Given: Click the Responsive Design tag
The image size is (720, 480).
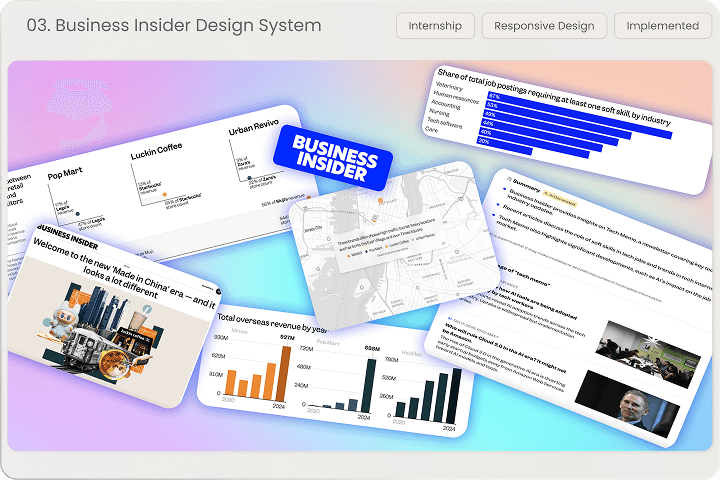Looking at the screenshot, I should click(x=544, y=26).
